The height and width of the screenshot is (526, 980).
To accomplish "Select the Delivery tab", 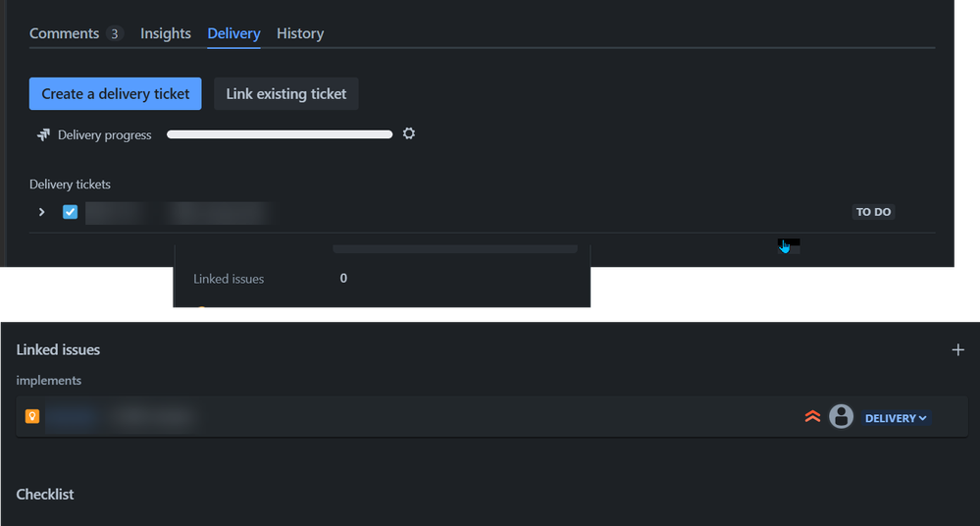I will point(233,33).
